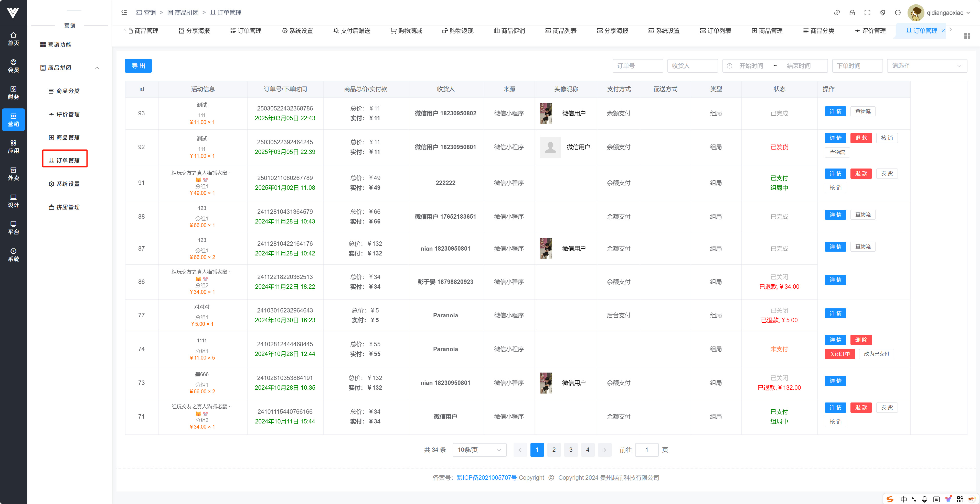Click the link icon in top bar
The height and width of the screenshot is (504, 980).
click(837, 13)
